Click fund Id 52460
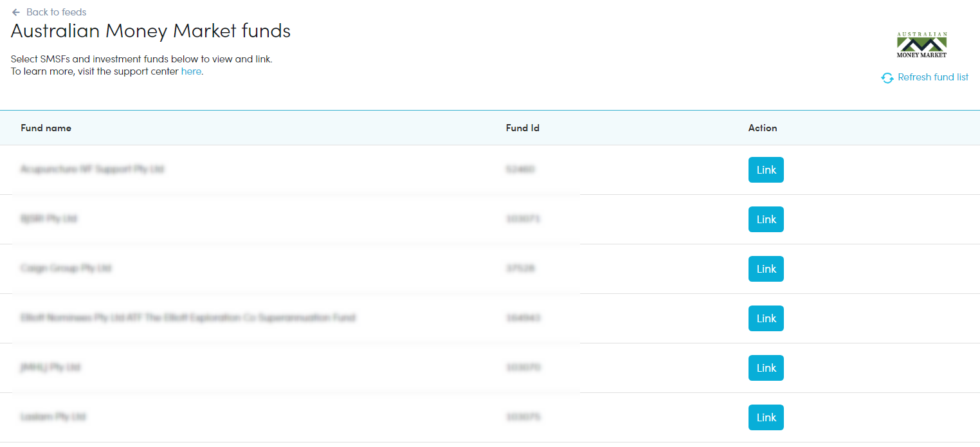 point(520,169)
